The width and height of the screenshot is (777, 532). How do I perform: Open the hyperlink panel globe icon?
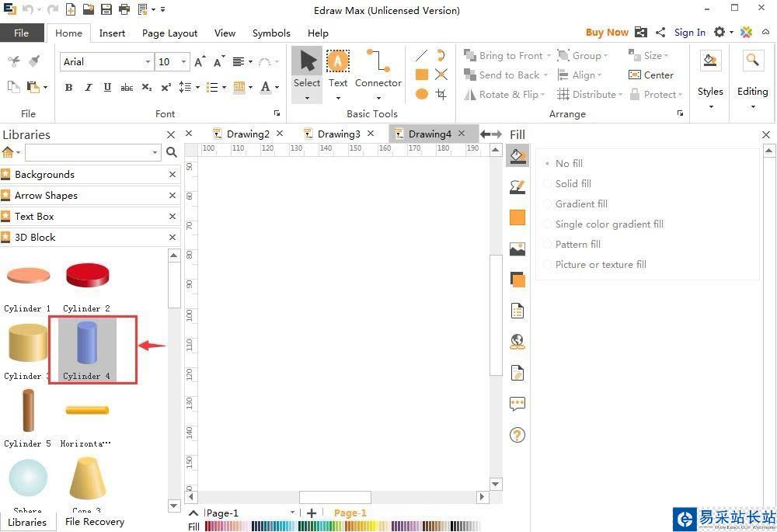click(x=517, y=341)
